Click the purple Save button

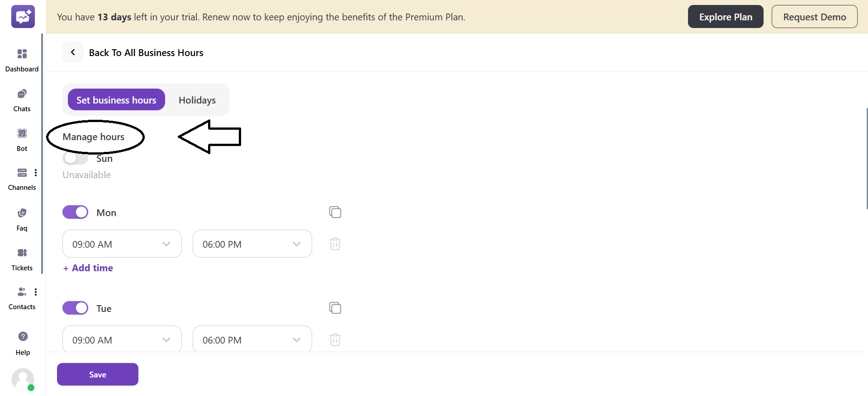tap(98, 374)
